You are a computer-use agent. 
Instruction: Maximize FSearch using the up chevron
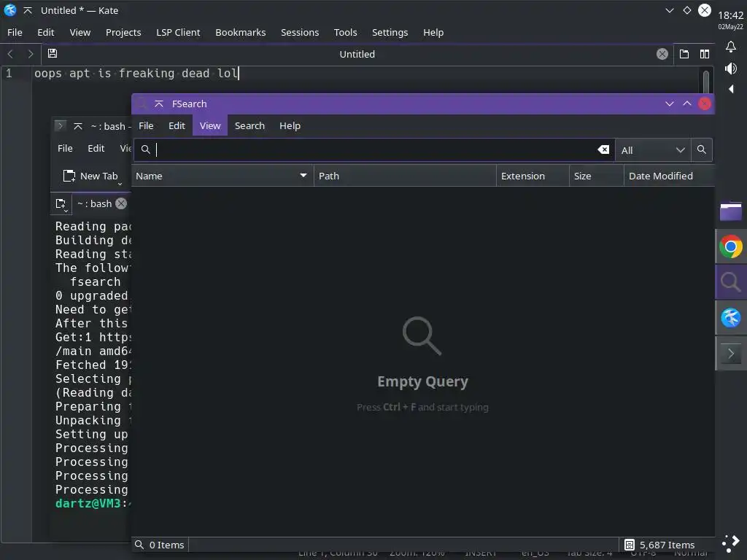[x=687, y=104]
